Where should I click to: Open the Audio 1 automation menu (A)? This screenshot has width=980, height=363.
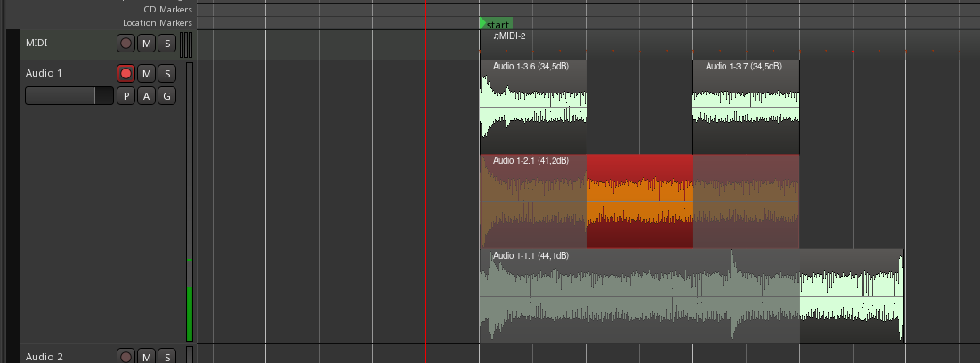(x=146, y=96)
